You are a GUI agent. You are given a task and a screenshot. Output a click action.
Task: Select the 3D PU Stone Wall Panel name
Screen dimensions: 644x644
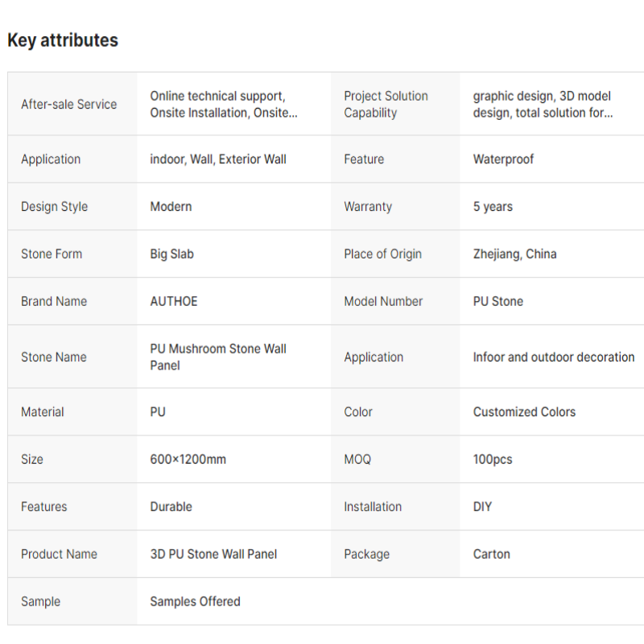point(213,555)
